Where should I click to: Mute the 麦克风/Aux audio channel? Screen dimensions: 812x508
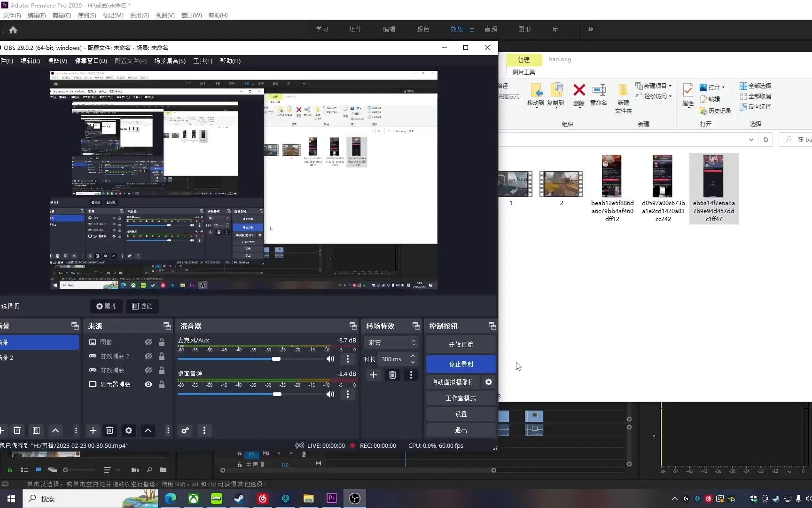click(x=330, y=359)
